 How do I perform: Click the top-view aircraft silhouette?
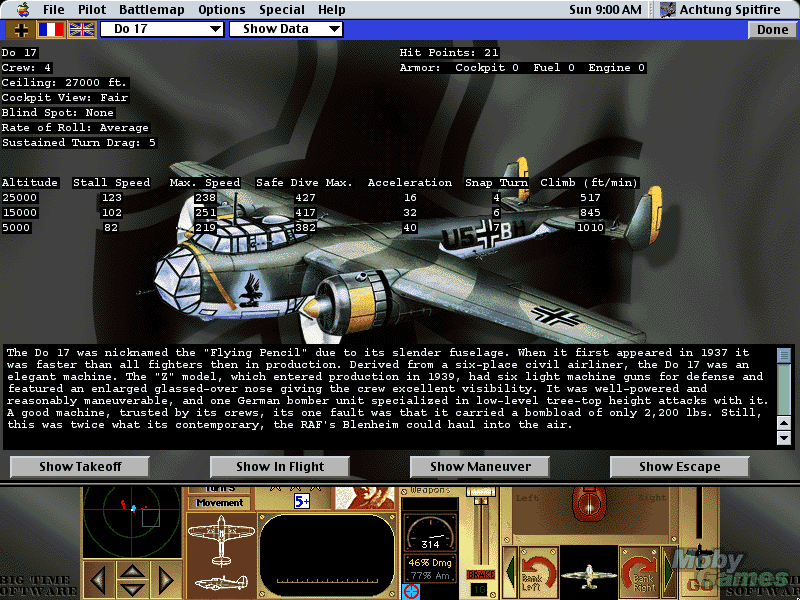click(x=221, y=540)
